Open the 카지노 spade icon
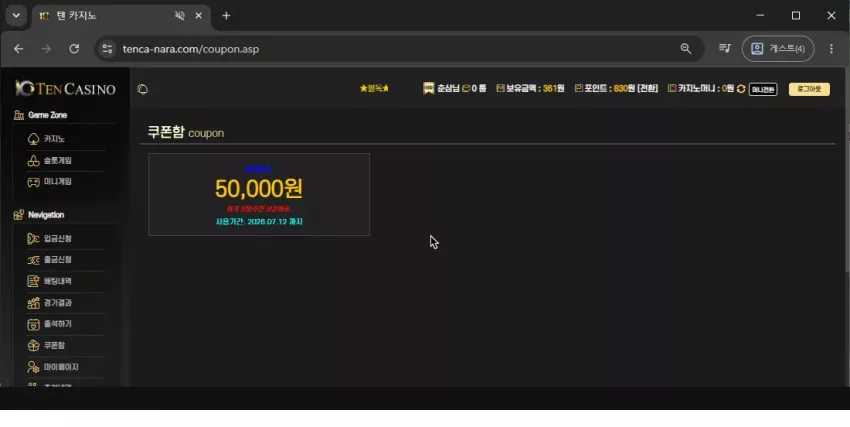This screenshot has height=427, width=850. [33, 139]
